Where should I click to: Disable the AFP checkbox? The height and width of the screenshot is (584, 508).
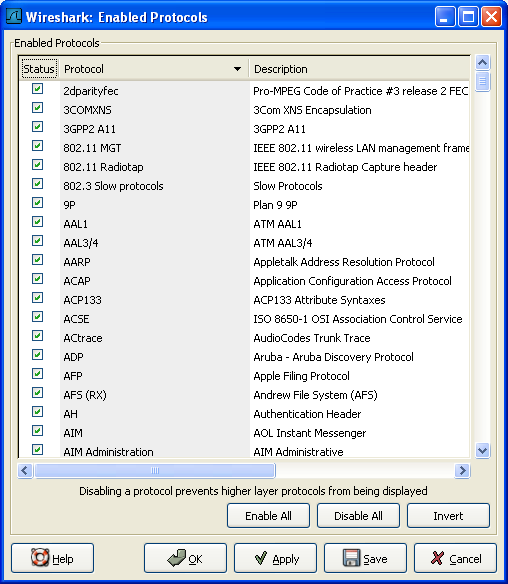point(37,374)
